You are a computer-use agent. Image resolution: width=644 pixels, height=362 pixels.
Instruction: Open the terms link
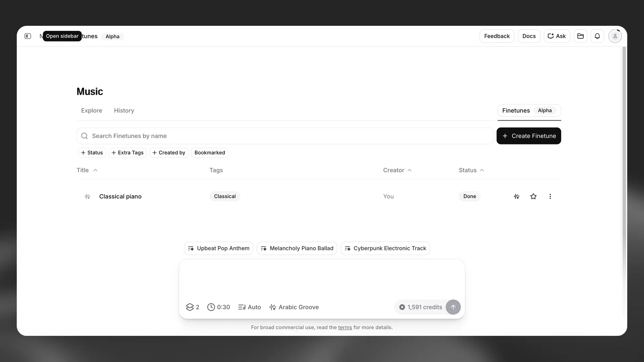(x=345, y=327)
